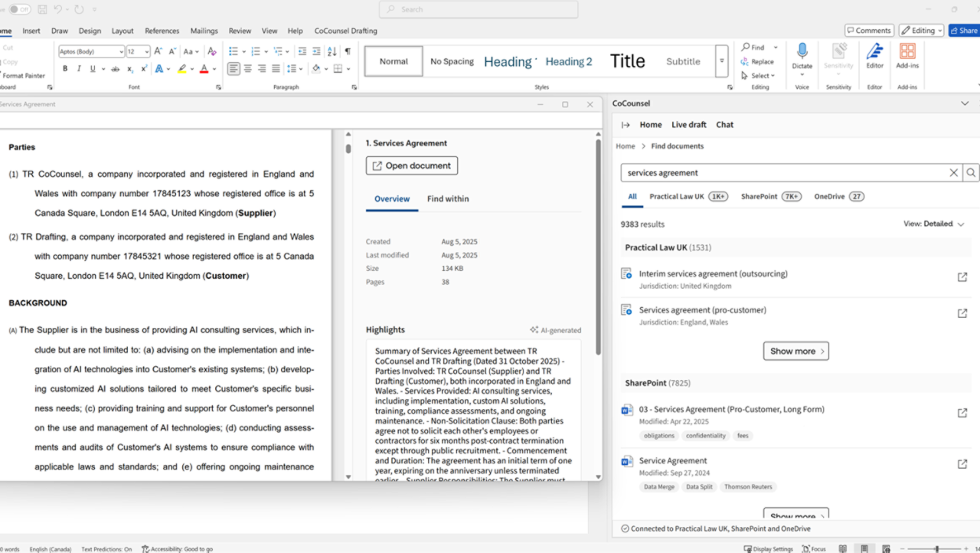Apply red font color
The image size is (980, 553).
tap(204, 69)
